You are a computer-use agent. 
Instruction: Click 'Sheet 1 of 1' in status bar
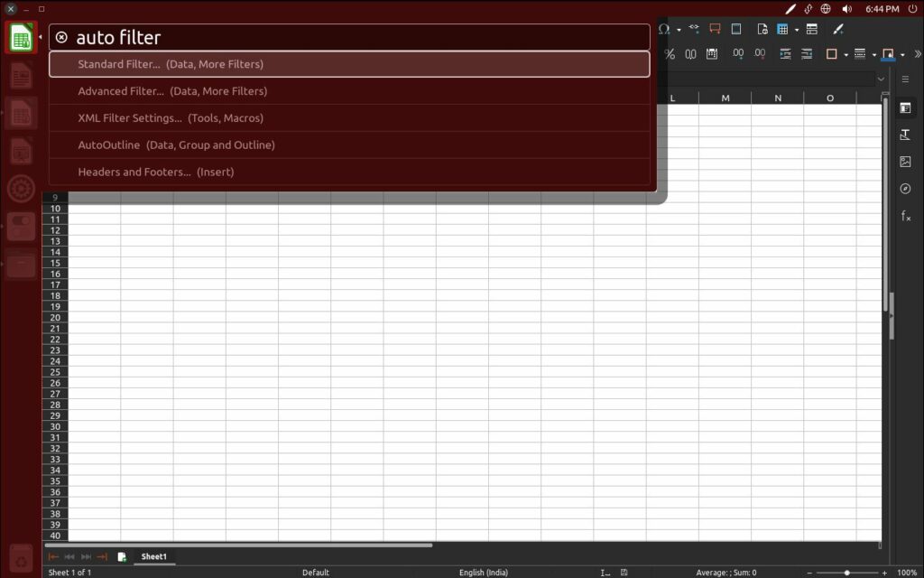click(69, 573)
